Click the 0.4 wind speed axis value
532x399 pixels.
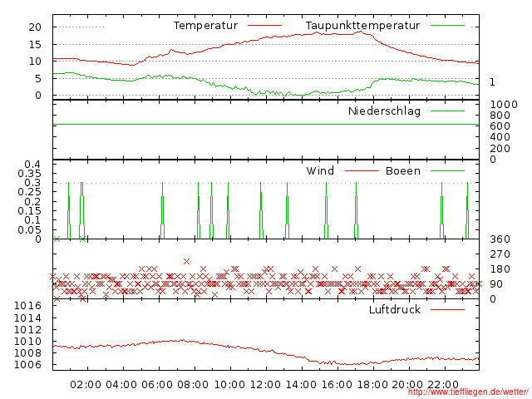coord(32,165)
